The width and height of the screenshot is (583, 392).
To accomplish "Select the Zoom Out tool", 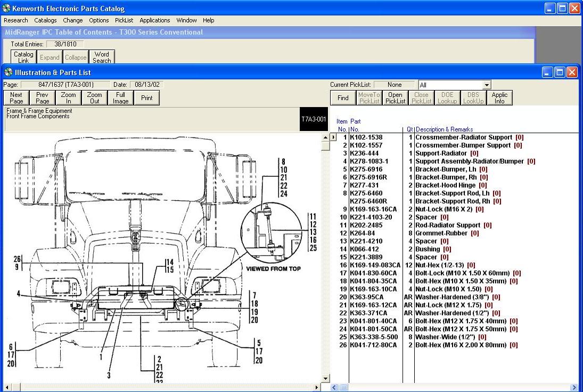I will pos(94,97).
